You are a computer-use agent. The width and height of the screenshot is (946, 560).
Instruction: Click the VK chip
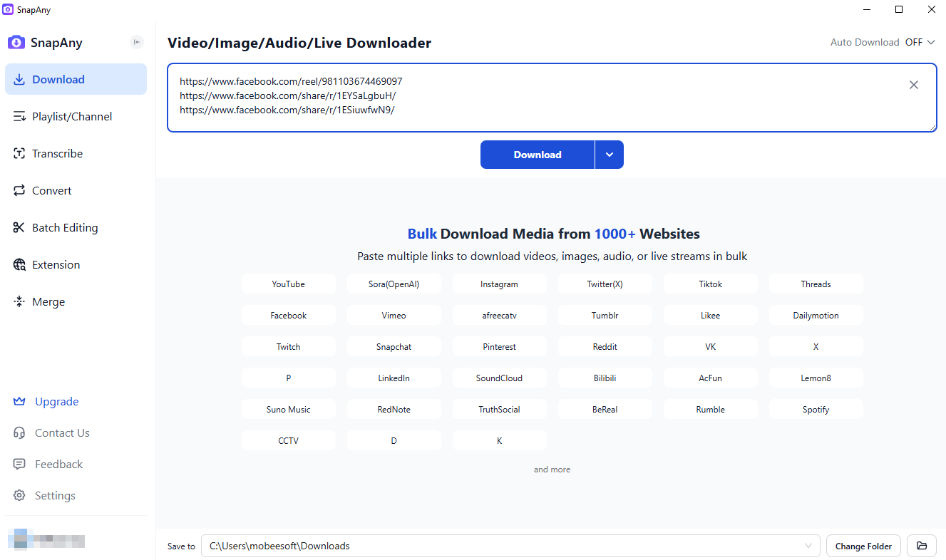[710, 346]
